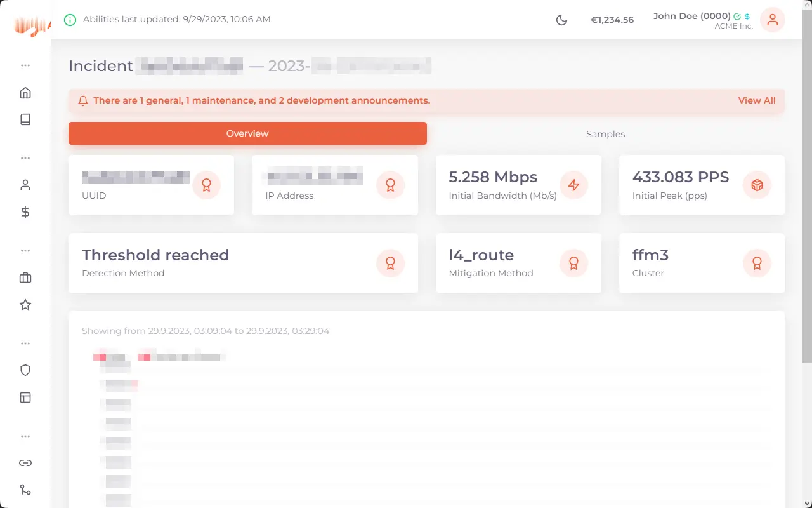Select the user account sidebar icon
This screenshot has height=508, width=812.
(x=25, y=184)
